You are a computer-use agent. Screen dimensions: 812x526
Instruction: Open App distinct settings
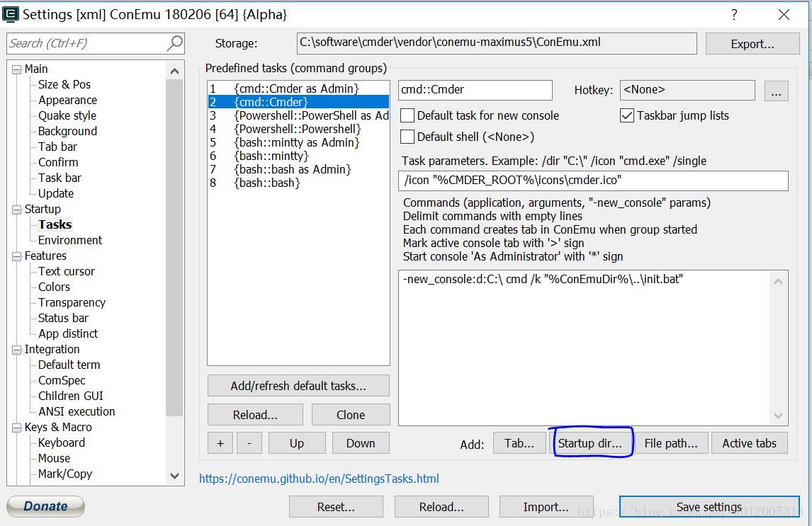pos(68,333)
